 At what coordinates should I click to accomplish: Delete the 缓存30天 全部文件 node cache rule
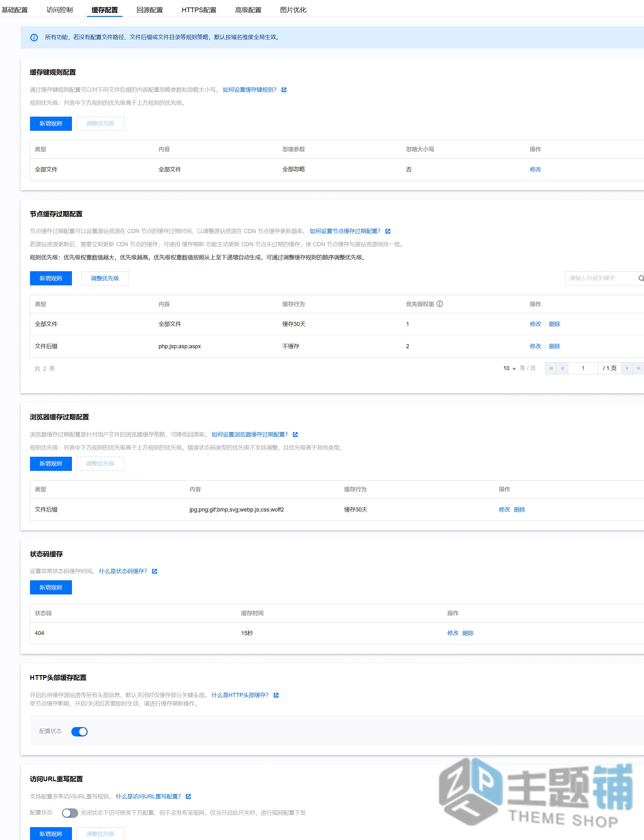click(554, 324)
